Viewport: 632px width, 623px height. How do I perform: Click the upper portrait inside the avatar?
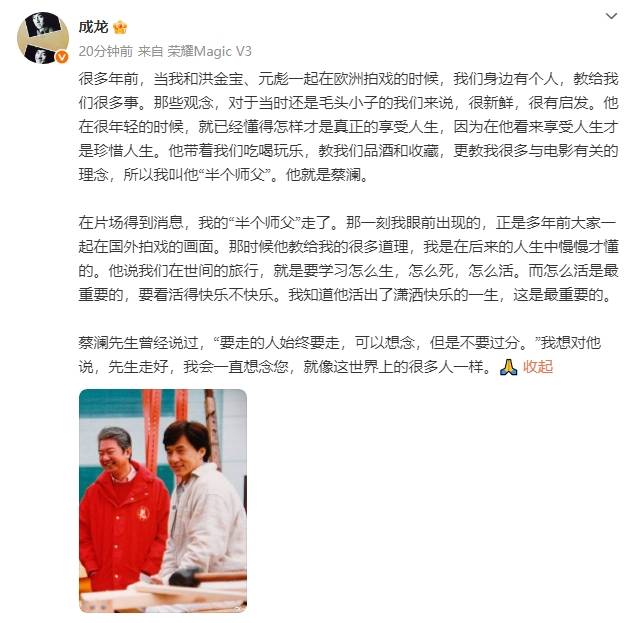click(42, 25)
